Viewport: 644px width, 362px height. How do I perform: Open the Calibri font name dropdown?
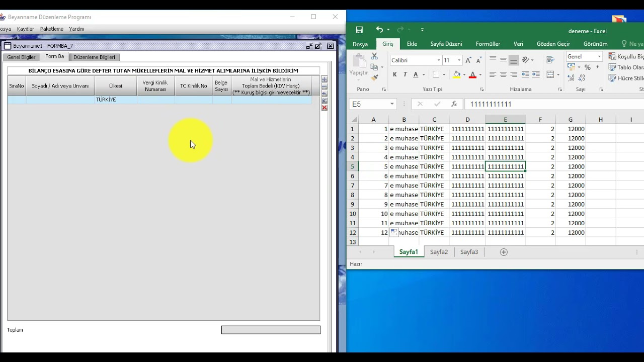pyautogui.click(x=439, y=60)
